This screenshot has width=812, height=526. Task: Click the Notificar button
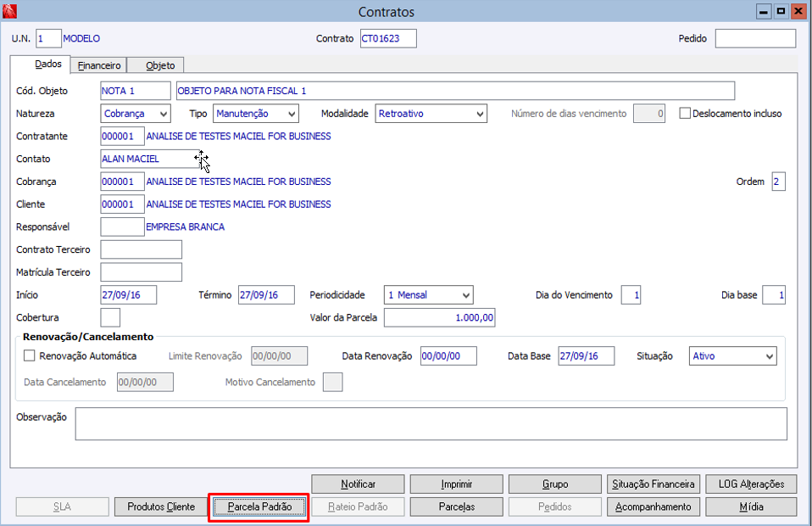(358, 484)
